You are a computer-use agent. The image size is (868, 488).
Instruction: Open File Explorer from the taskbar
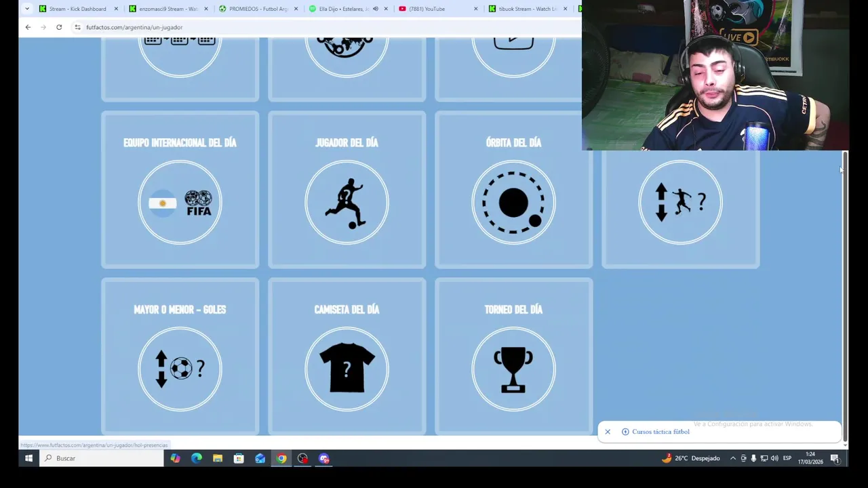tap(218, 458)
